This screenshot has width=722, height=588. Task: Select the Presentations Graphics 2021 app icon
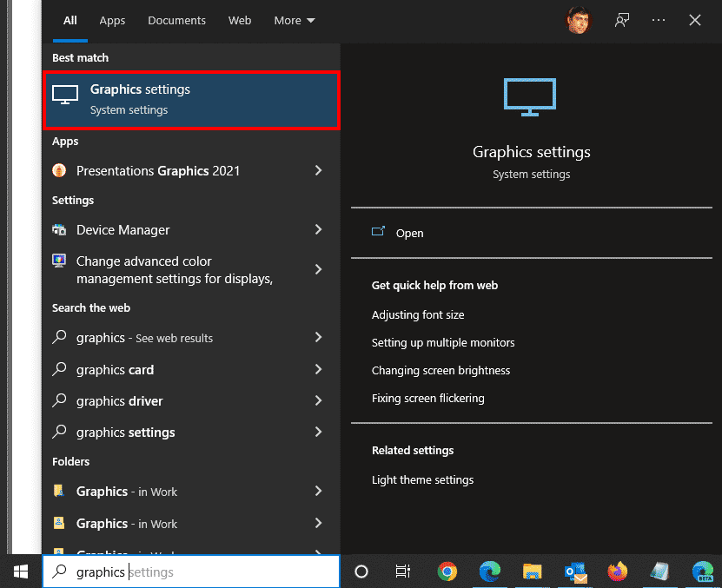(x=58, y=170)
